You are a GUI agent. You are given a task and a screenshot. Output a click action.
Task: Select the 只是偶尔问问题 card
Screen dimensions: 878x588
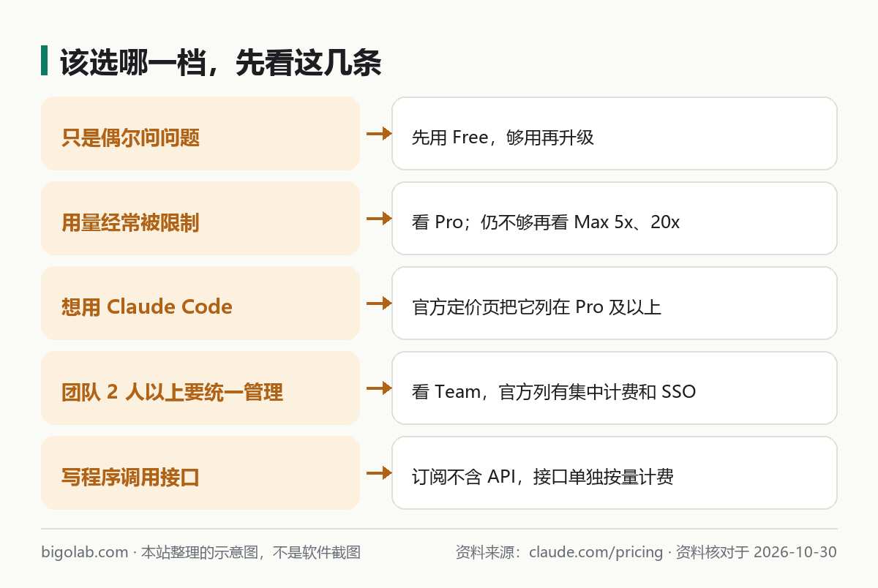(x=200, y=134)
